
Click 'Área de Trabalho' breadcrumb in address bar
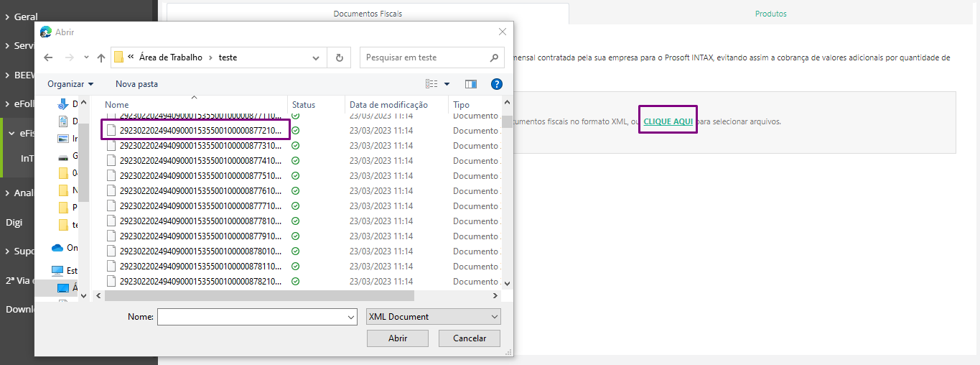(x=171, y=57)
